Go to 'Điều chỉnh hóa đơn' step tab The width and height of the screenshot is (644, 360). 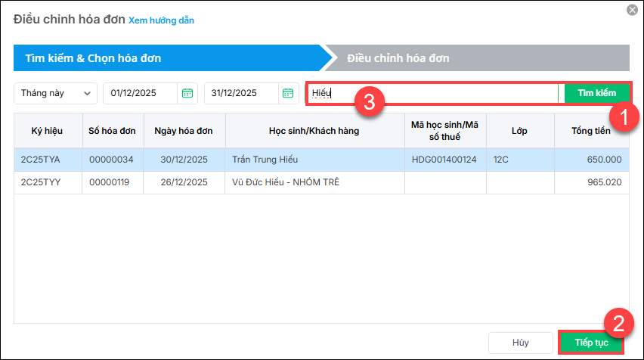(398, 57)
